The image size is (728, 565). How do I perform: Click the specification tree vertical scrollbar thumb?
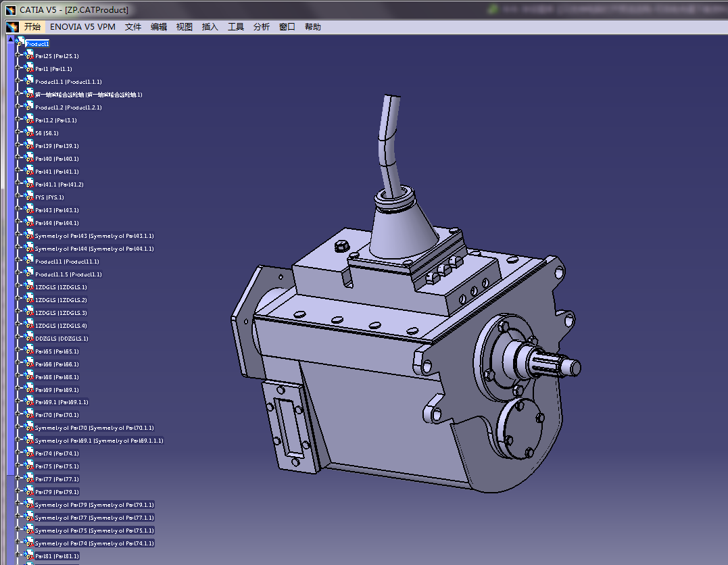pyautogui.click(x=11, y=260)
